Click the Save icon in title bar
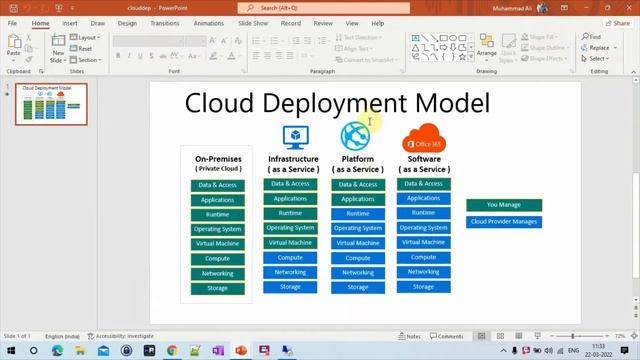Image resolution: width=640 pixels, height=360 pixels. coord(13,8)
